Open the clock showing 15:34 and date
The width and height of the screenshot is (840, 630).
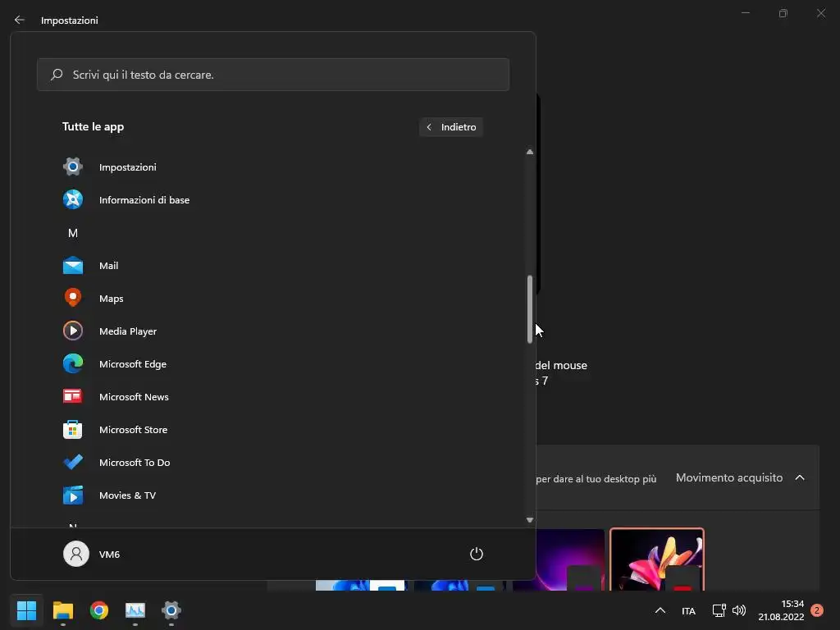781,610
